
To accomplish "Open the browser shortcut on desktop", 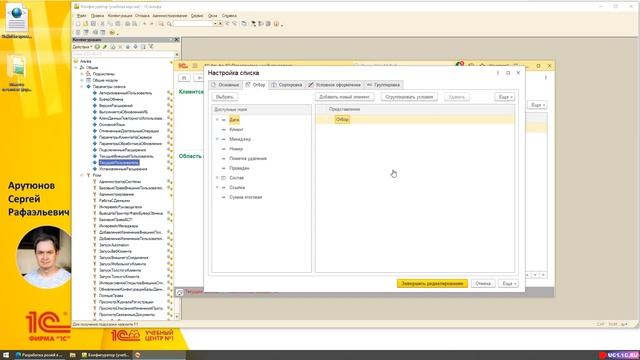I will (x=17, y=20).
